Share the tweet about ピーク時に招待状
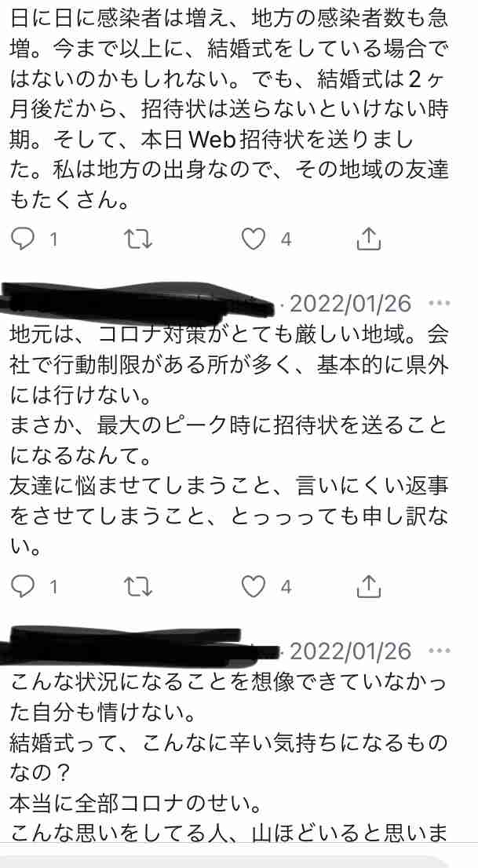 (x=369, y=587)
